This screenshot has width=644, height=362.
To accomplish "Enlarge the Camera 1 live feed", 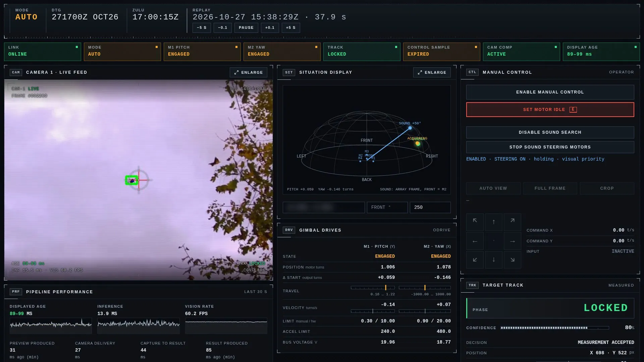I will pos(249,72).
